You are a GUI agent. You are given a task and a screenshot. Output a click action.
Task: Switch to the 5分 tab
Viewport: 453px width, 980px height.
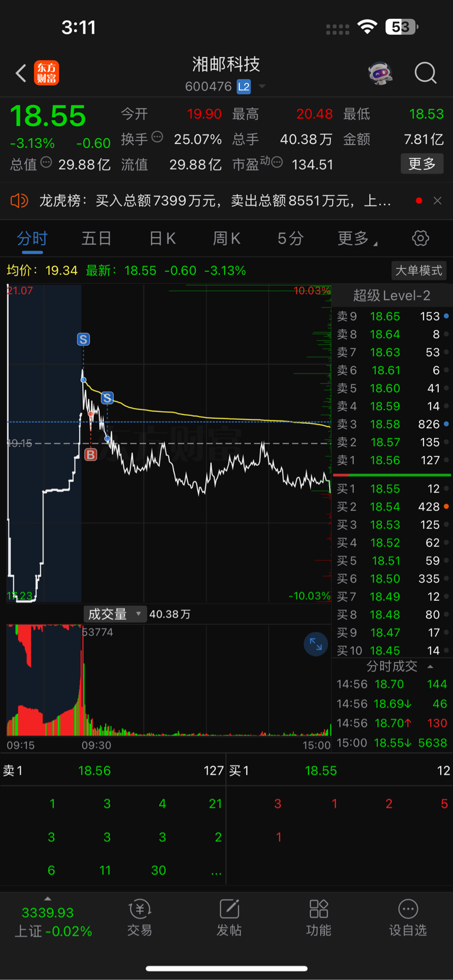[x=290, y=238]
